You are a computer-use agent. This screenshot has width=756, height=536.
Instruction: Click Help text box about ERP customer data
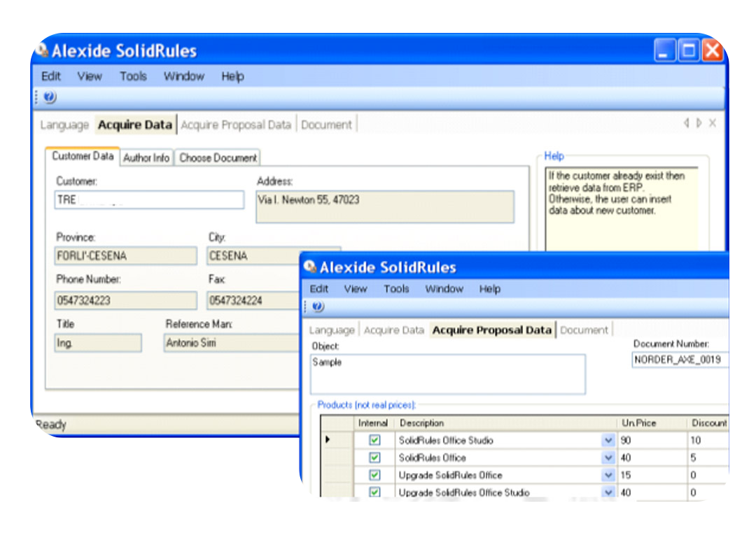(x=622, y=209)
